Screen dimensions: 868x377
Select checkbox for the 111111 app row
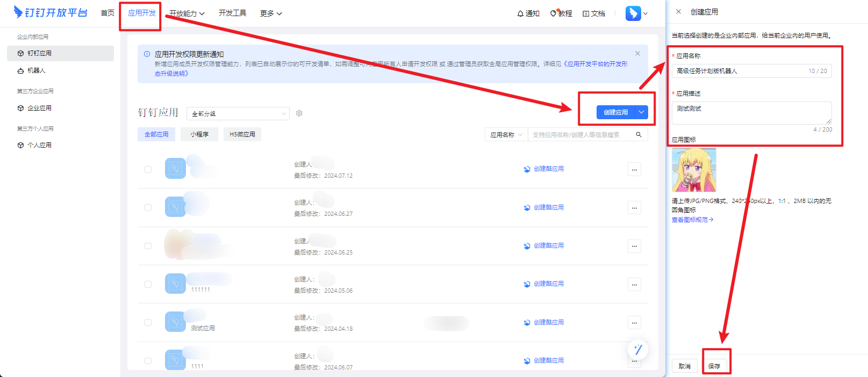coord(148,284)
